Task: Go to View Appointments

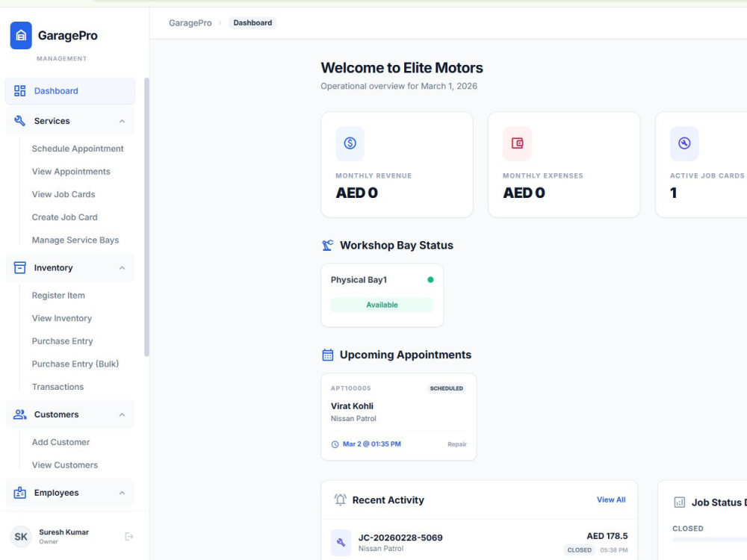Action: coord(71,172)
